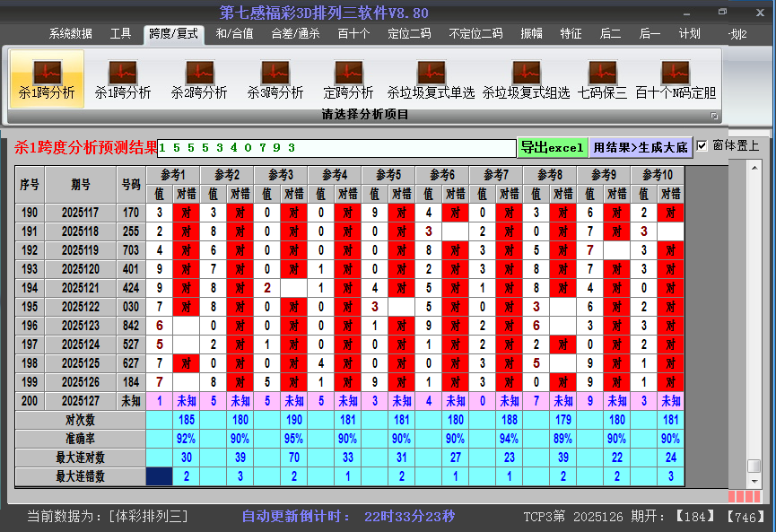The width and height of the screenshot is (776, 532).
Task: Click the table scrollbar up arrow
Action: coord(754,169)
